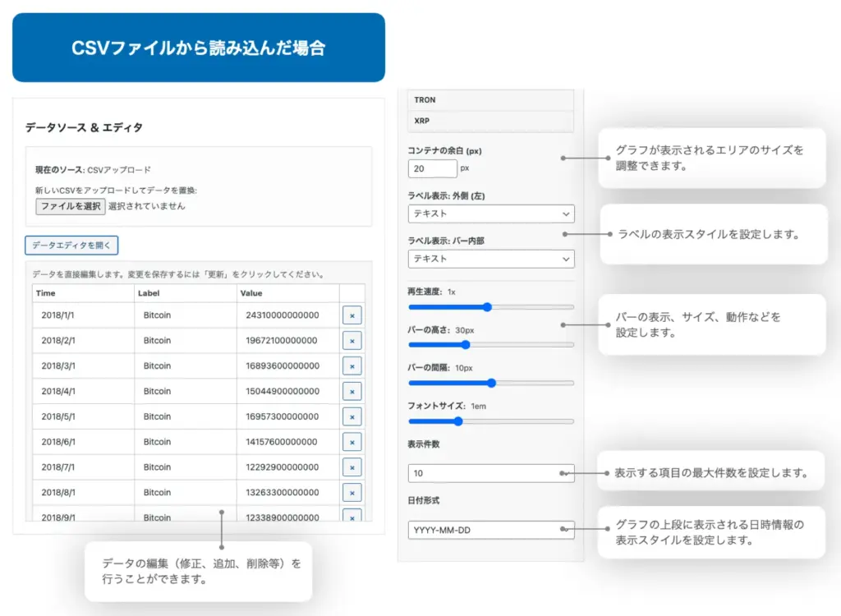841x616 pixels.
Task: Focus the コンテナの余白 input field
Action: [432, 168]
